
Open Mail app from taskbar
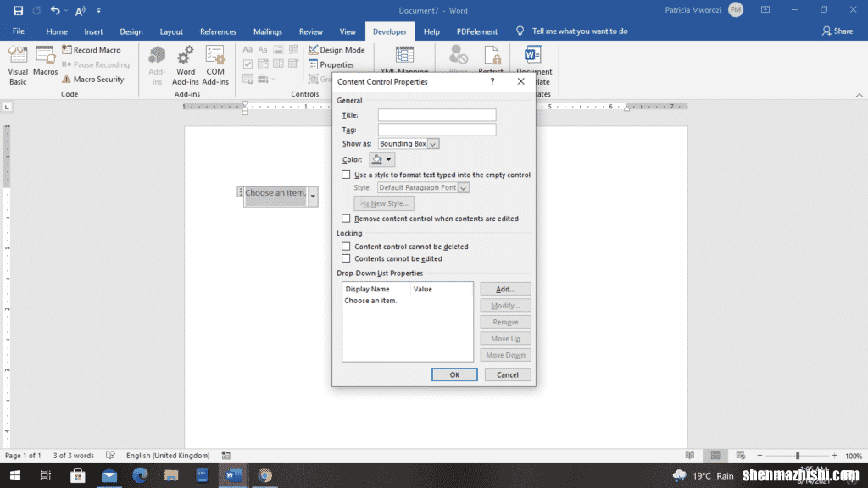coord(109,475)
